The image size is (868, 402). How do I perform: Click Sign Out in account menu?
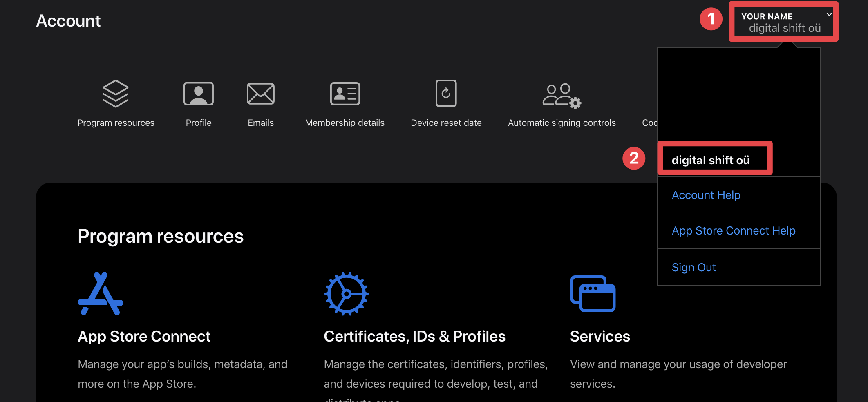click(x=694, y=268)
